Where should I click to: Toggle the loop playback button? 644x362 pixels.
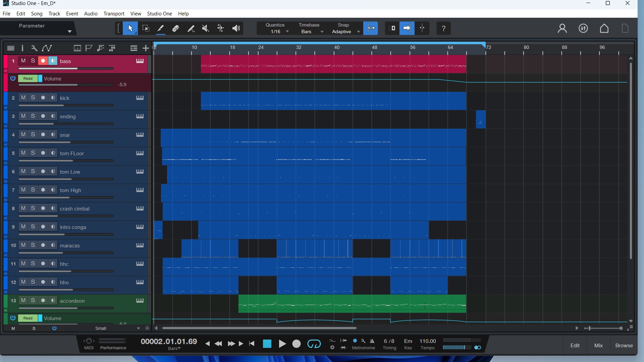314,344
